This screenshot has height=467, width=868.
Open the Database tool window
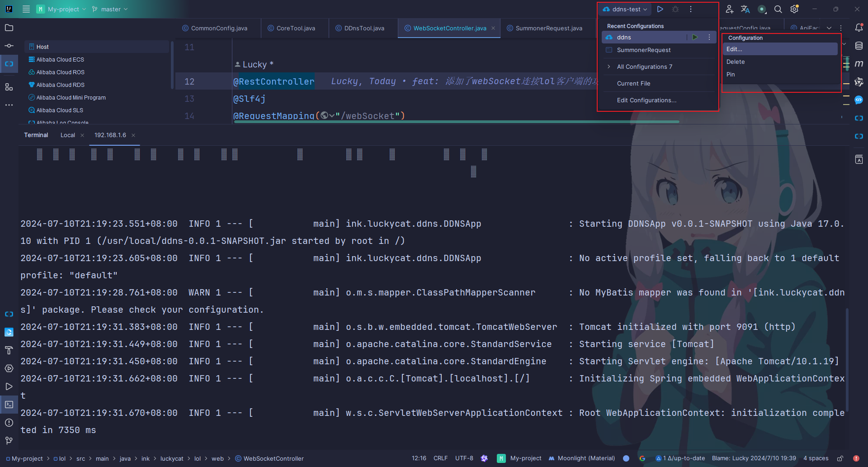(x=859, y=46)
